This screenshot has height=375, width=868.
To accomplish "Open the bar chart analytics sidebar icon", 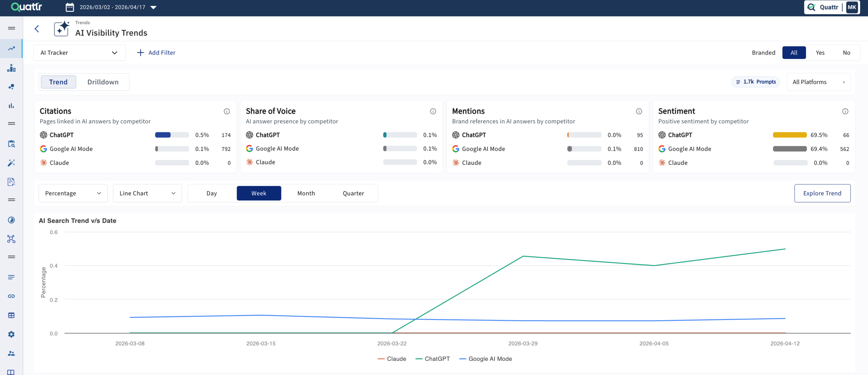I will click(11, 105).
